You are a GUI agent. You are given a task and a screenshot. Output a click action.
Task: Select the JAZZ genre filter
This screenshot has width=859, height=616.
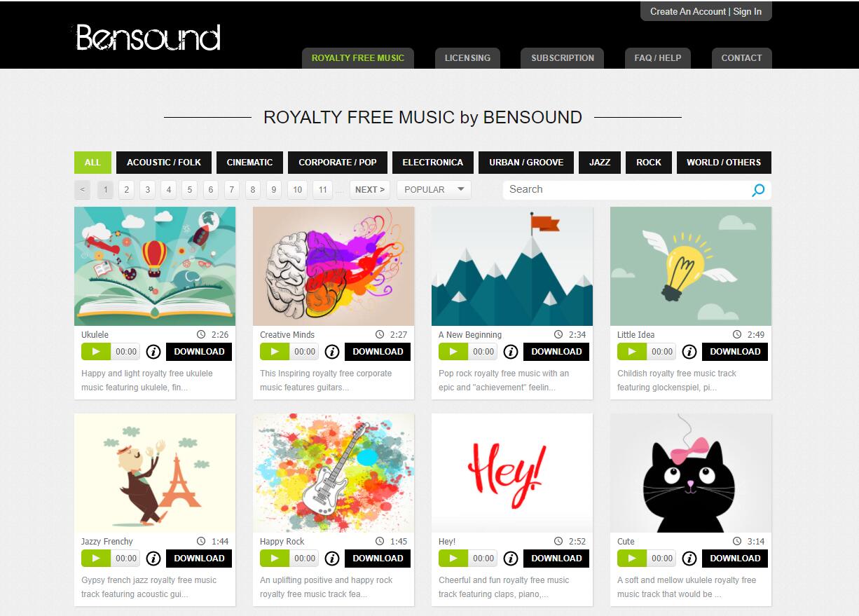click(600, 162)
